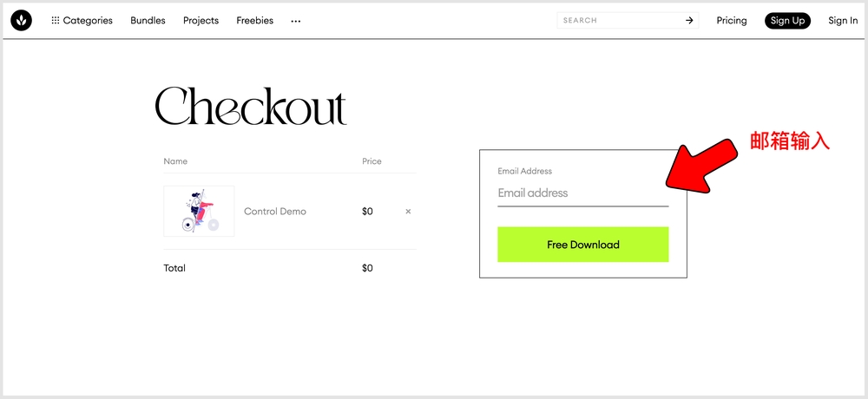Click the Sign In link
868x399 pixels.
click(x=843, y=21)
